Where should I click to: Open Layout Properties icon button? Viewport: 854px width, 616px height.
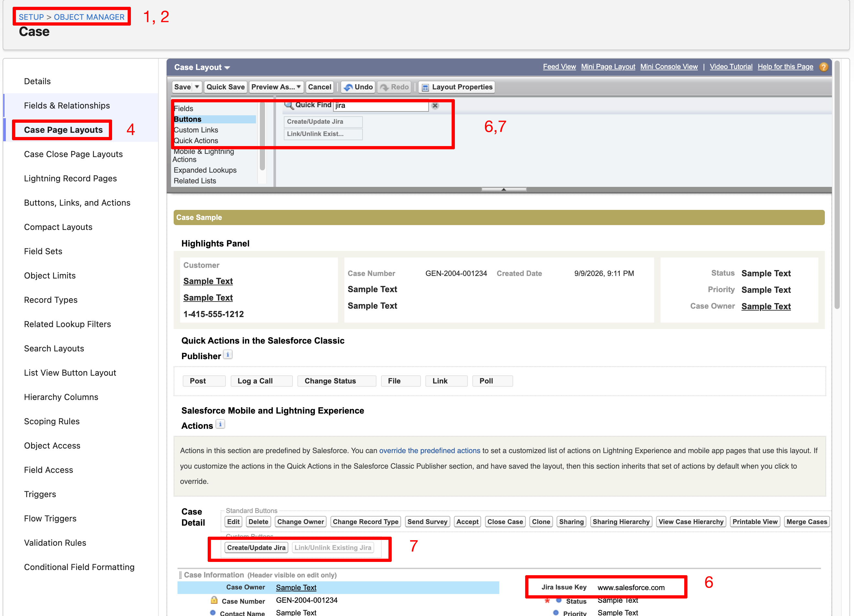(x=425, y=87)
